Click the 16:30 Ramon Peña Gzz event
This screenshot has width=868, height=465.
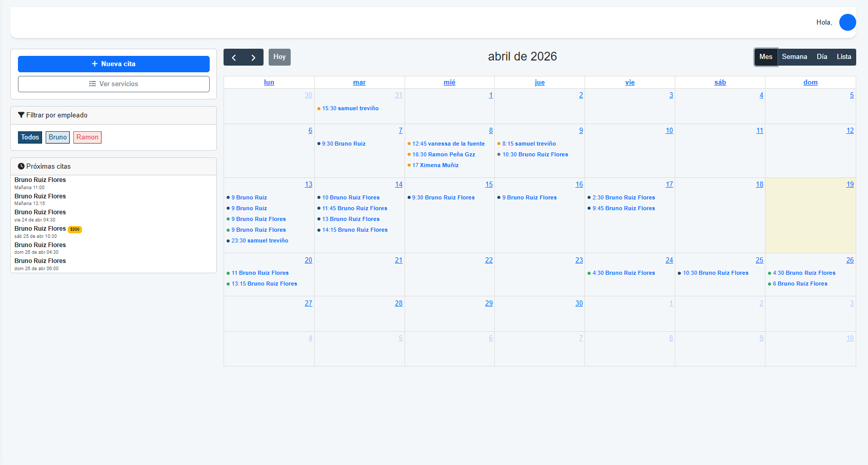pyautogui.click(x=443, y=155)
